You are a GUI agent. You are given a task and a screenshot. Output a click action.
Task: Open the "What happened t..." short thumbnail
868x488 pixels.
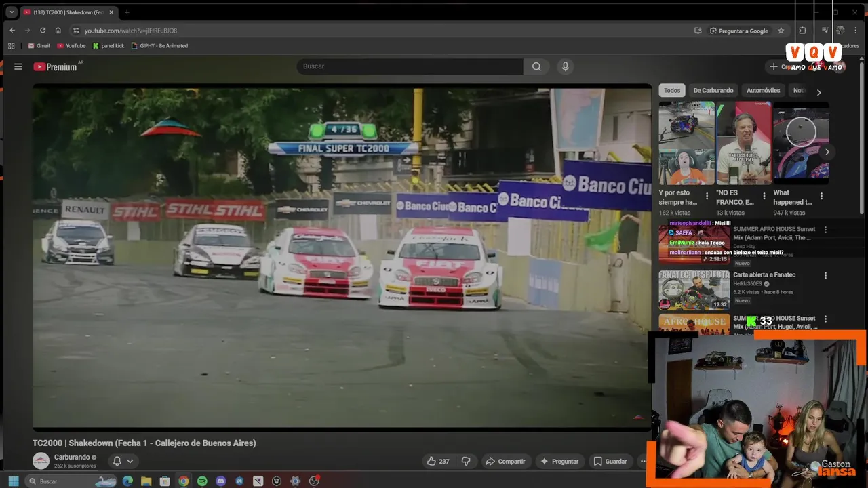click(x=801, y=143)
